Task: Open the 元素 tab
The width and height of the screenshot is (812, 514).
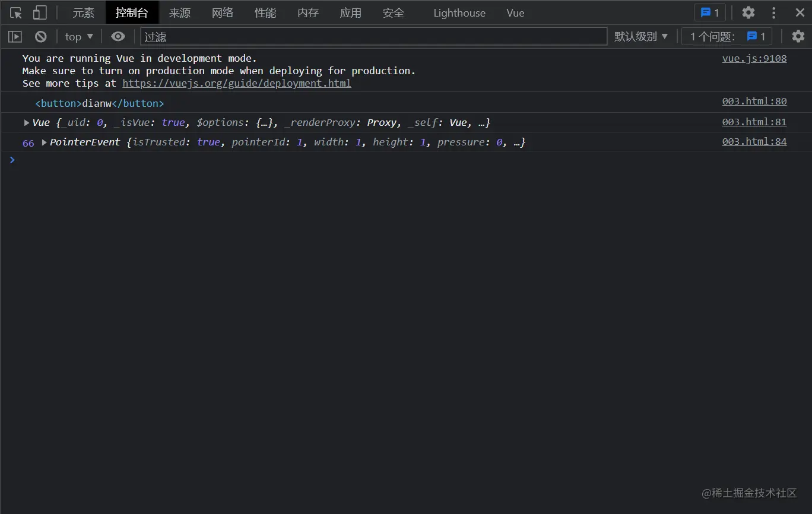Action: (84, 12)
